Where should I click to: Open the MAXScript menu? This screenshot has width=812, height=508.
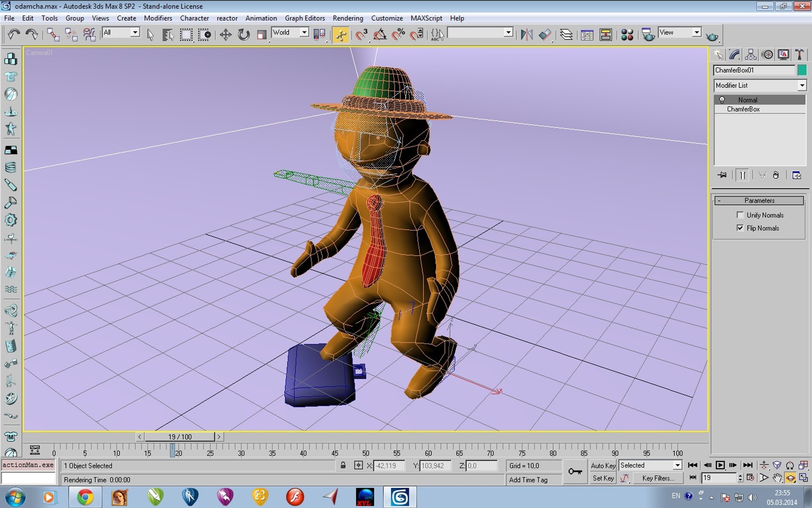tap(426, 18)
